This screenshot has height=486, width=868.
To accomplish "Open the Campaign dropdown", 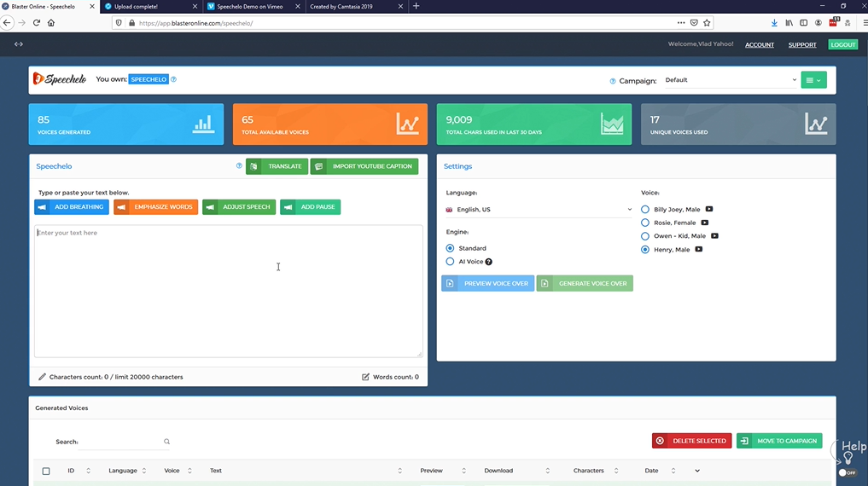I will [x=730, y=80].
